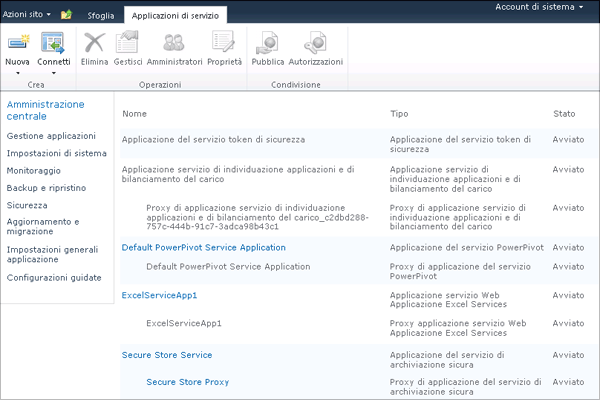The width and height of the screenshot is (600, 400).
Task: Open the Secure Store Service link
Action: tap(167, 355)
